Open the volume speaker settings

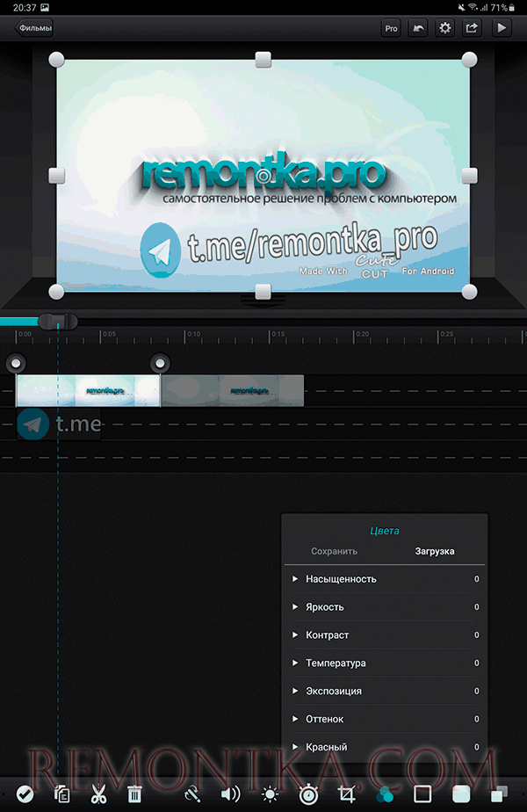point(230,794)
